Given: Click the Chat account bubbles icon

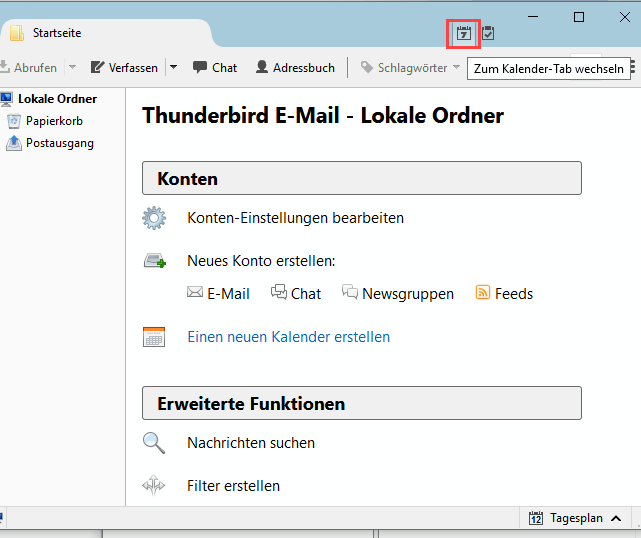Looking at the screenshot, I should pos(279,292).
